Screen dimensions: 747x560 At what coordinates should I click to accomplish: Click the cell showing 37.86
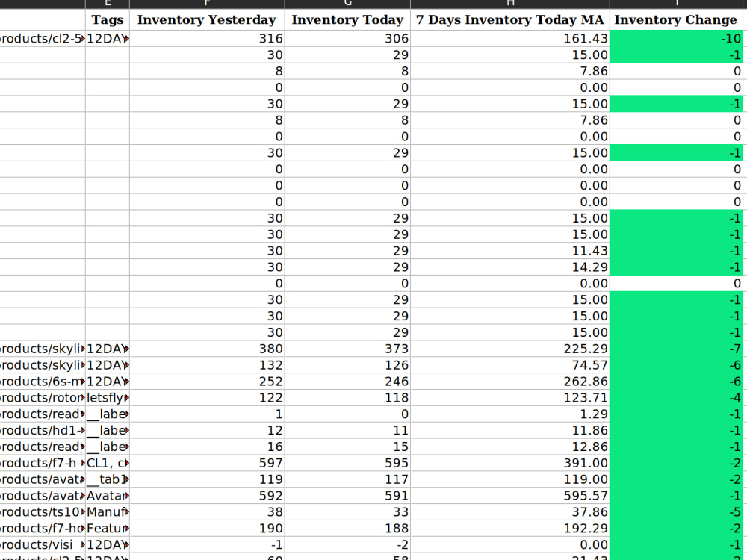[509, 512]
